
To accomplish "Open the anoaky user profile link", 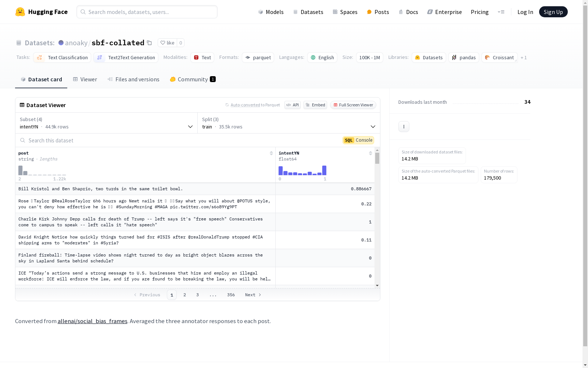I will [x=76, y=43].
